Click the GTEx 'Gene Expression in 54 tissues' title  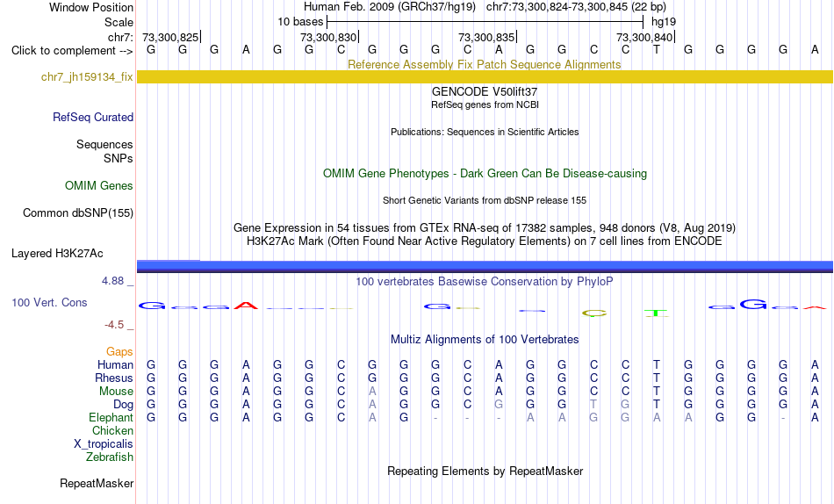click(x=485, y=227)
